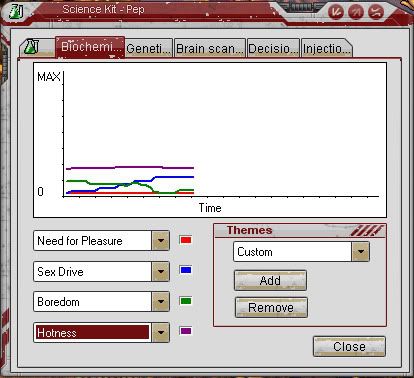This screenshot has height=378, width=414.
Task: Expand the Custom themes dropdown
Action: (x=360, y=252)
